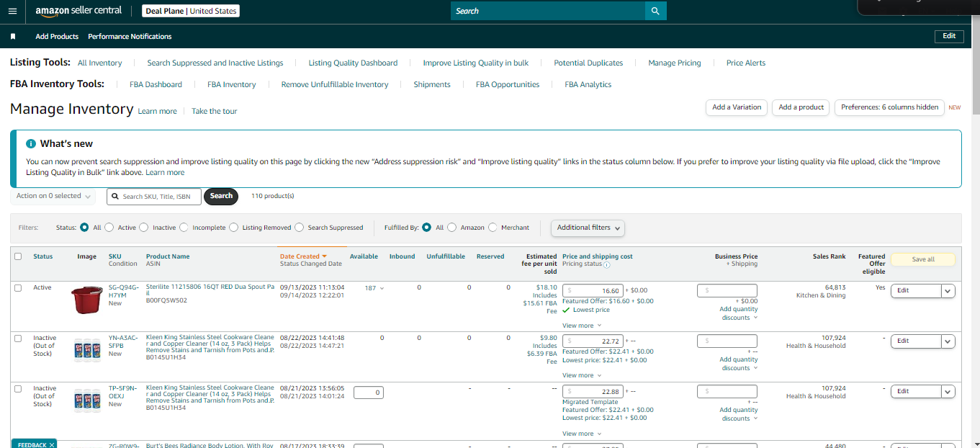Click the Save all button

tap(923, 259)
